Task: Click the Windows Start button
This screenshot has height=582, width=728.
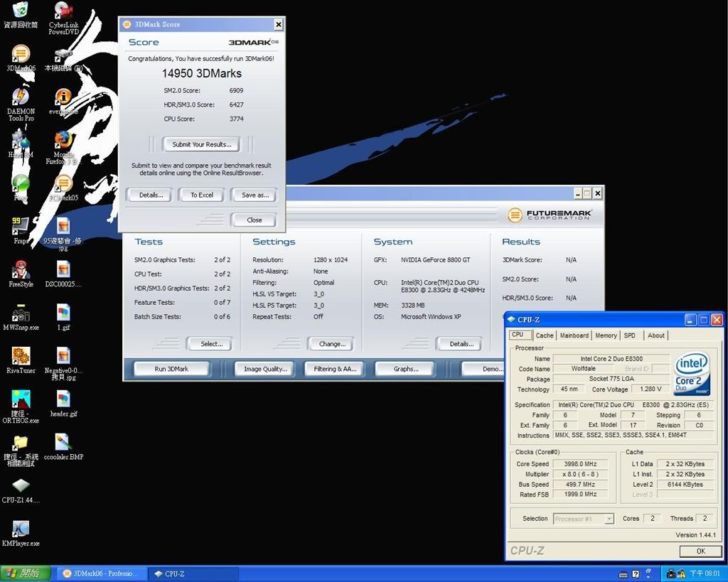Action: tap(26, 573)
